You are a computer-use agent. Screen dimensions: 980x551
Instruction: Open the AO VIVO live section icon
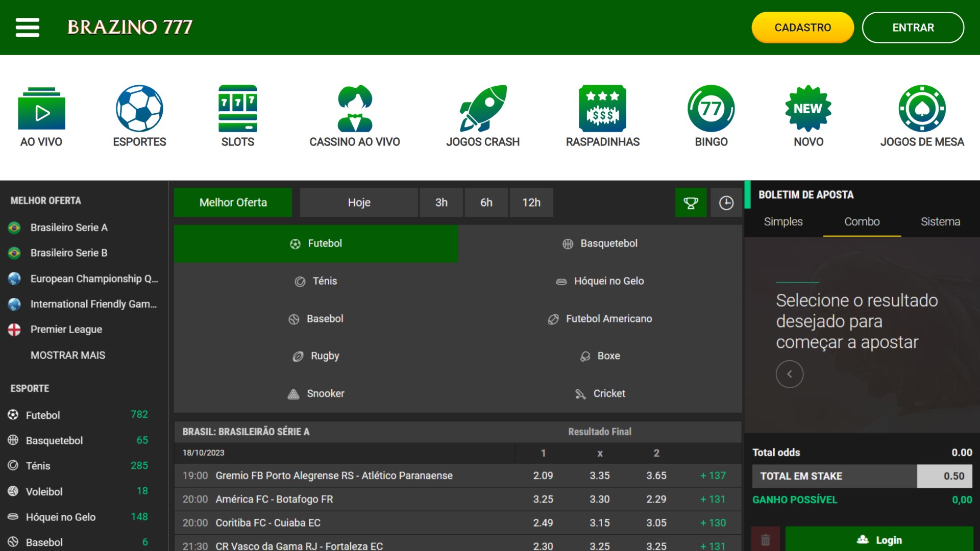pyautogui.click(x=41, y=108)
